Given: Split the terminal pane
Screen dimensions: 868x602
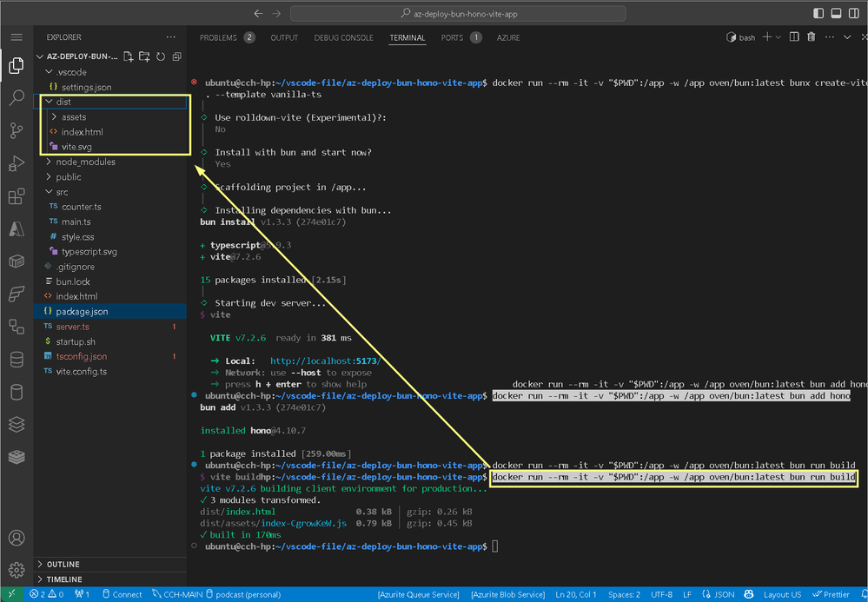Looking at the screenshot, I should 793,37.
